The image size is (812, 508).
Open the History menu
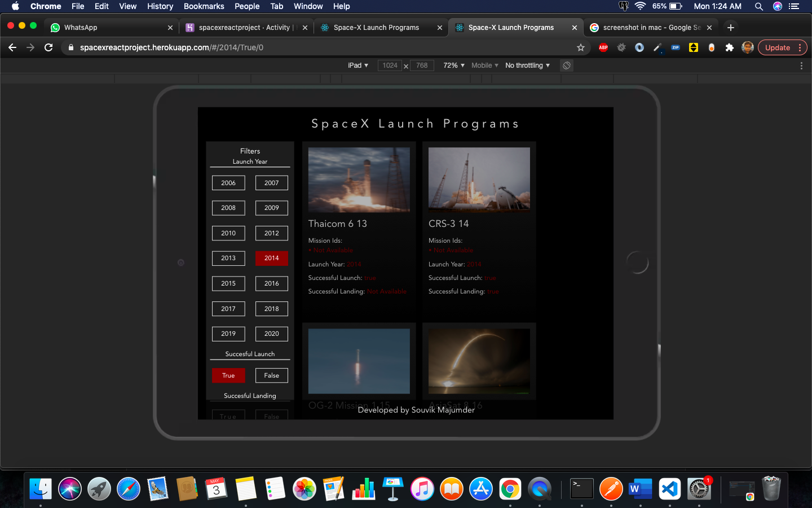[160, 6]
